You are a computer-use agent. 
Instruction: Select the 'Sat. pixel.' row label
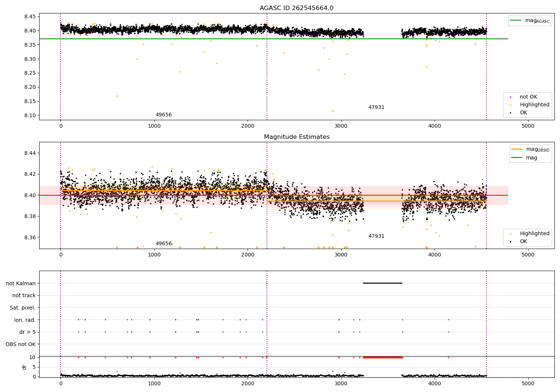[x=22, y=308]
